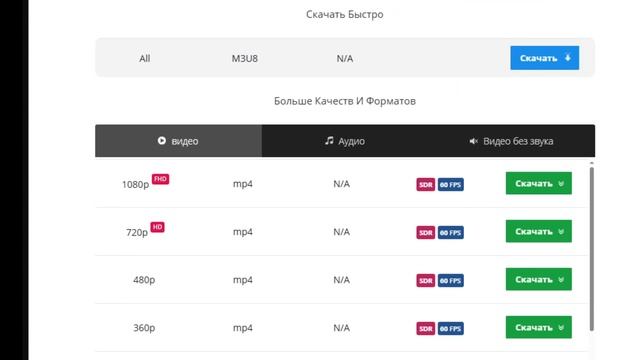Download the 1080p mp4 video
The height and width of the screenshot is (360, 640).
coord(539,183)
